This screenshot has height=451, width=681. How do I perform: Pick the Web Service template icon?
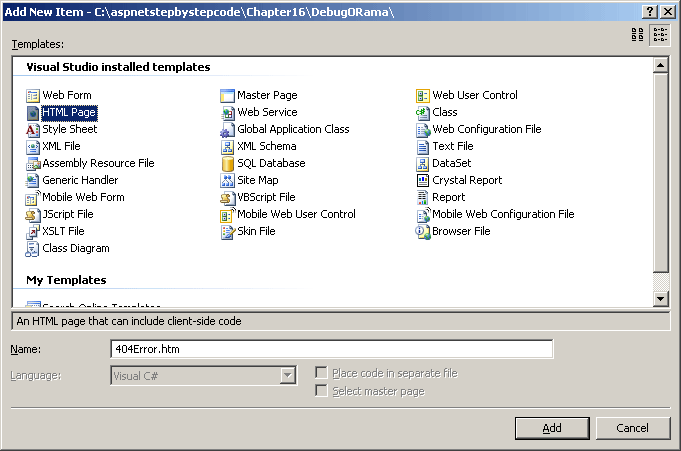point(227,113)
